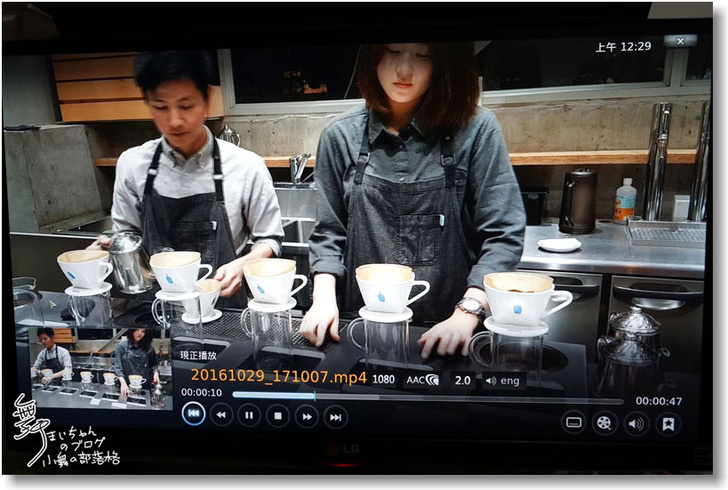This screenshot has height=490, width=728.
Task: Pause the playing video
Action: click(x=249, y=415)
